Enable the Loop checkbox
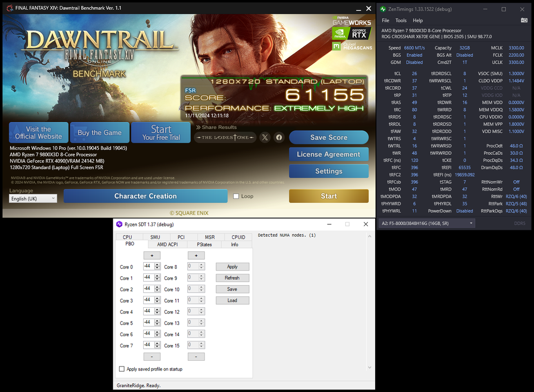 click(x=236, y=196)
